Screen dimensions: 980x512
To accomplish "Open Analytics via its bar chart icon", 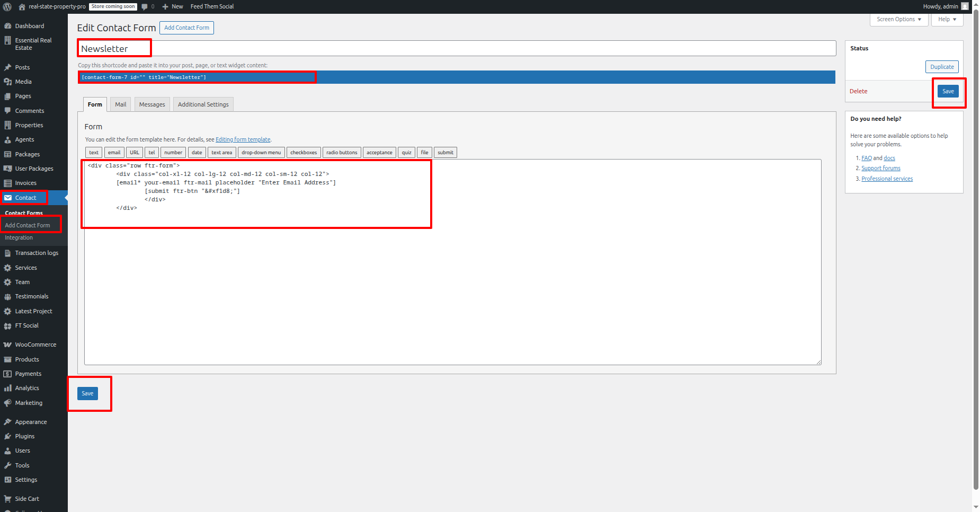I will click(7, 388).
